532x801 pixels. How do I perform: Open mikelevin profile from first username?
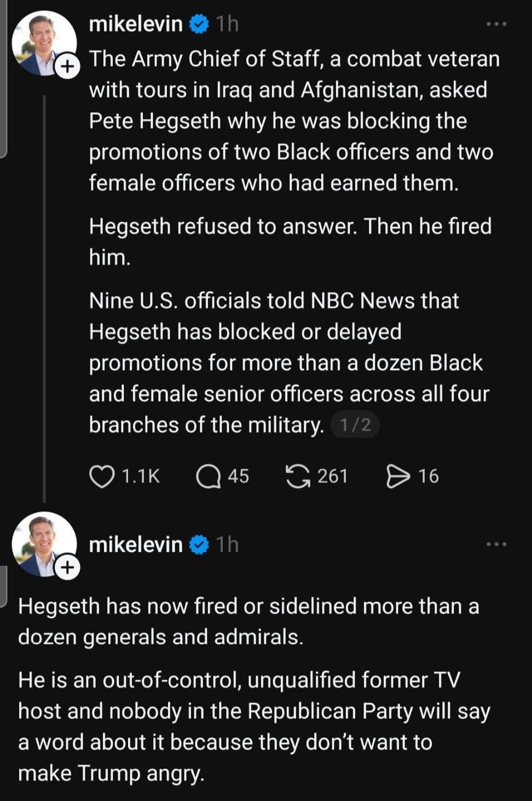[136, 24]
